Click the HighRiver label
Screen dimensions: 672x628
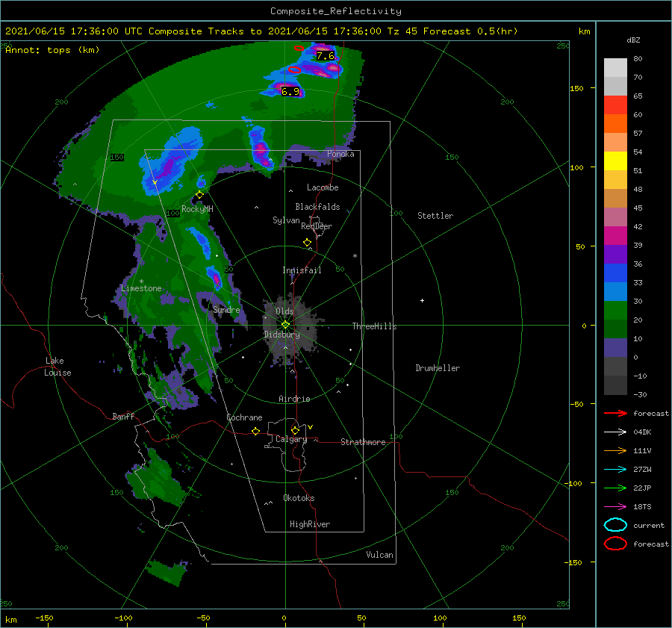[x=310, y=524]
